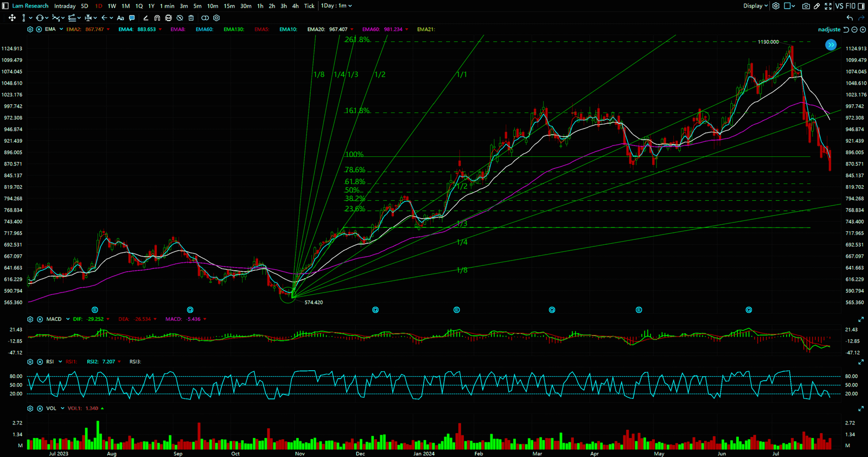This screenshot has height=457, width=868.
Task: Toggle the left sidebar panel icon
Action: (5, 6)
